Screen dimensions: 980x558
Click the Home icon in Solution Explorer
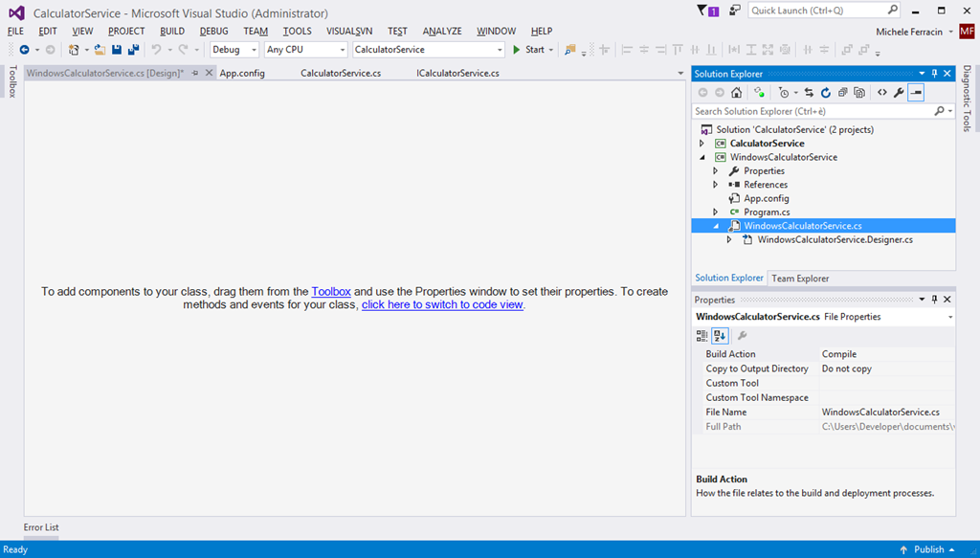tap(736, 93)
